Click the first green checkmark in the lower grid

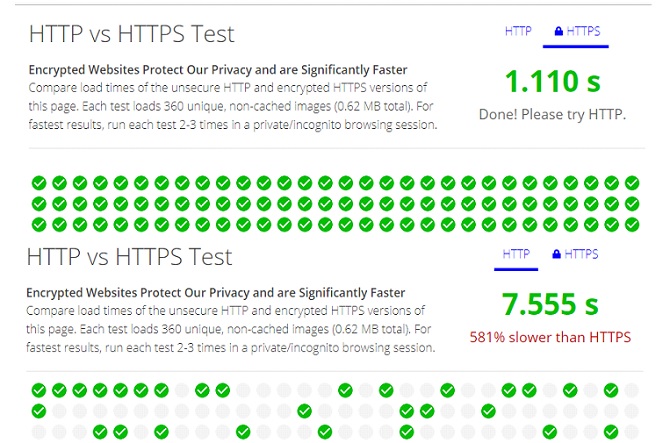pyautogui.click(x=38, y=390)
